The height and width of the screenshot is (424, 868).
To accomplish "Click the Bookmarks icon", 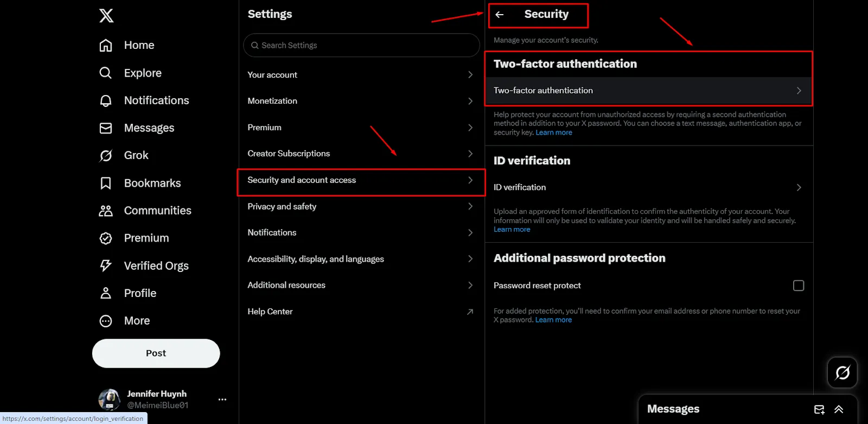I will [106, 183].
